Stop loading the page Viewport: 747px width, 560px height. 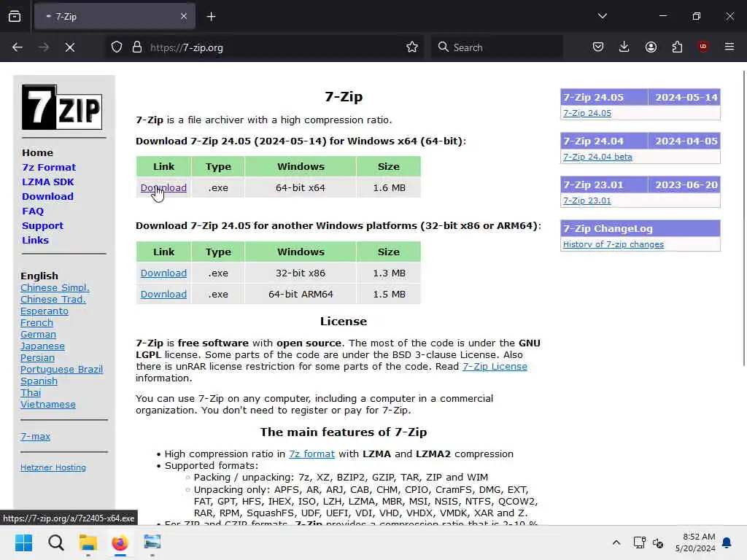[x=69, y=47]
